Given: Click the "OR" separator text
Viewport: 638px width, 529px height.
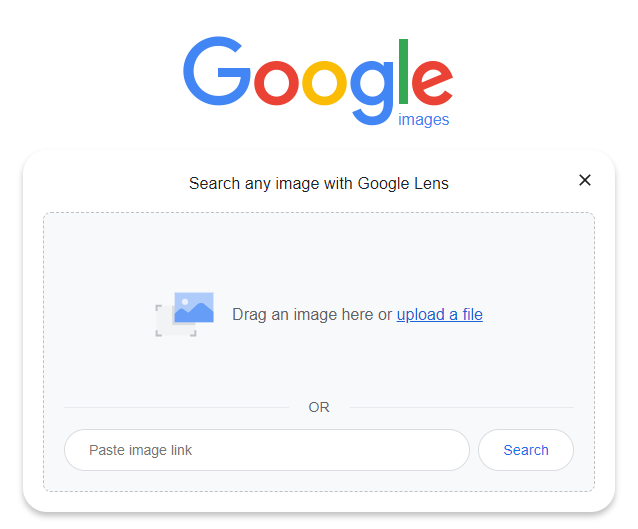Looking at the screenshot, I should coord(319,407).
